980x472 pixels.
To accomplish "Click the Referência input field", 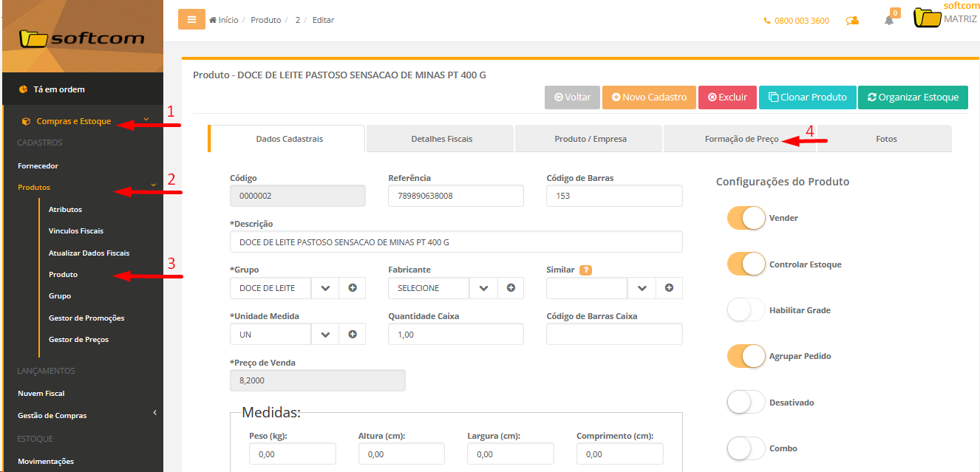I will 455,196.
